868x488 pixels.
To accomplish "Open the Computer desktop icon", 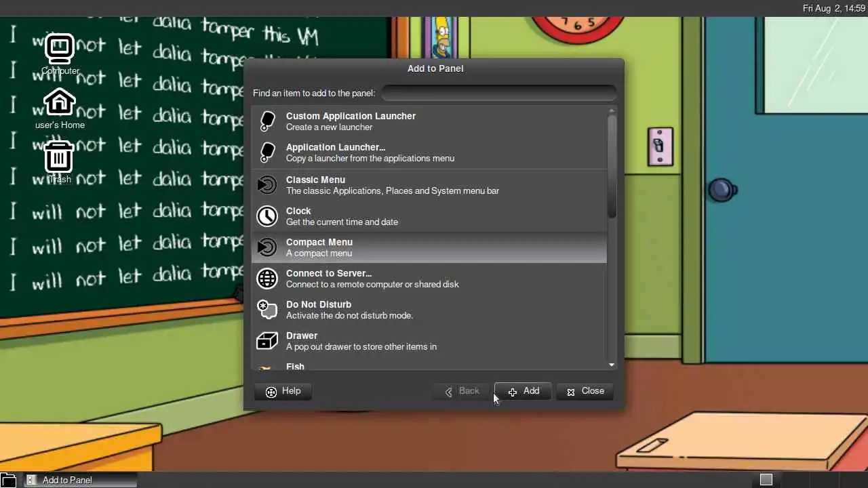I will (x=60, y=49).
